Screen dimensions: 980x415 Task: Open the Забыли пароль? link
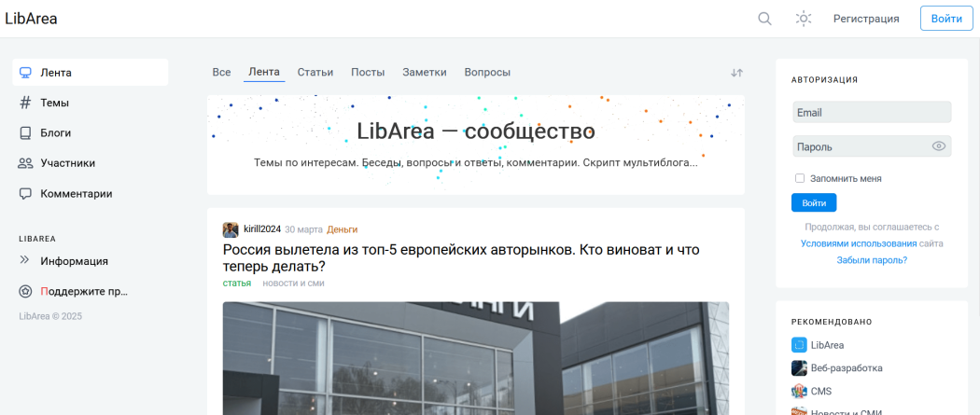pos(872,259)
